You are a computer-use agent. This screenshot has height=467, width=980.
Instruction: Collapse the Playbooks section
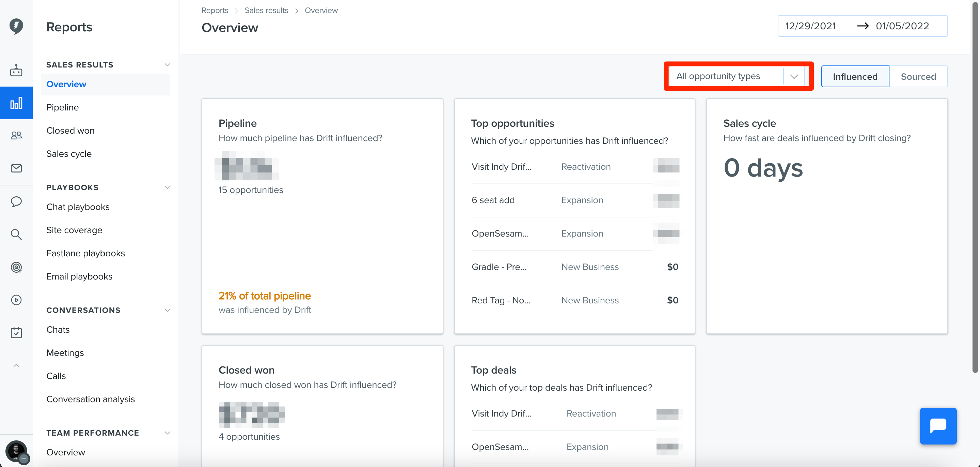[x=167, y=187]
